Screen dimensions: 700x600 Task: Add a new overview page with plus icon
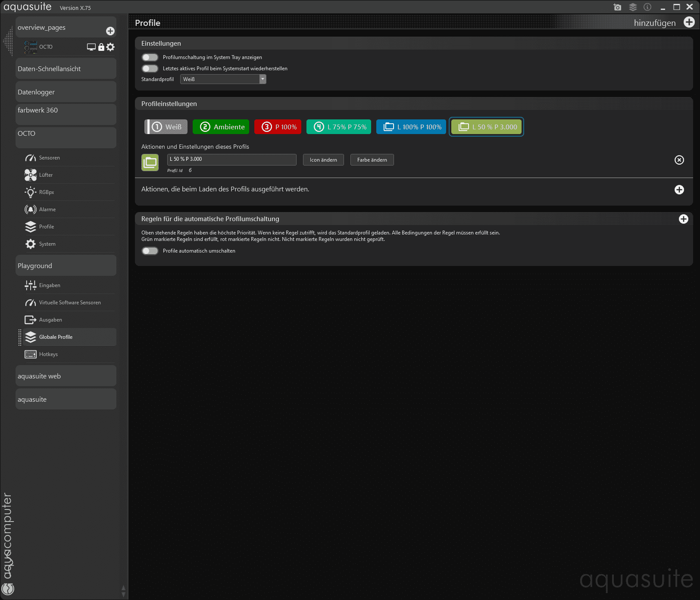110,31
